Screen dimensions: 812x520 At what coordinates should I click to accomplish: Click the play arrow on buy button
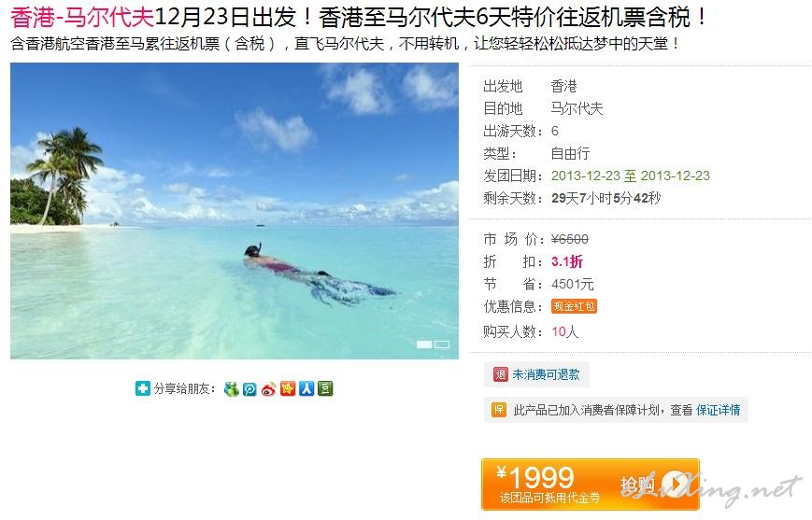click(x=675, y=484)
